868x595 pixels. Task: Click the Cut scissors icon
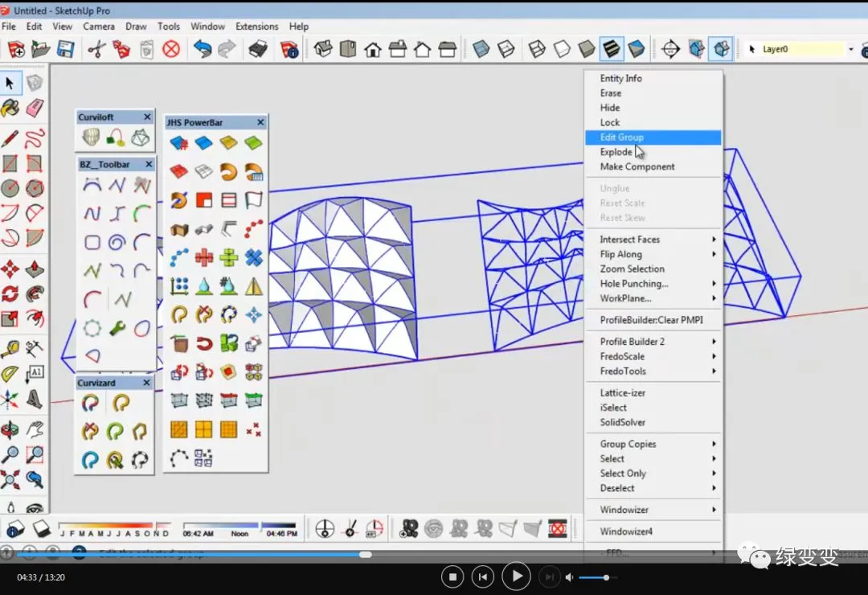(96, 49)
